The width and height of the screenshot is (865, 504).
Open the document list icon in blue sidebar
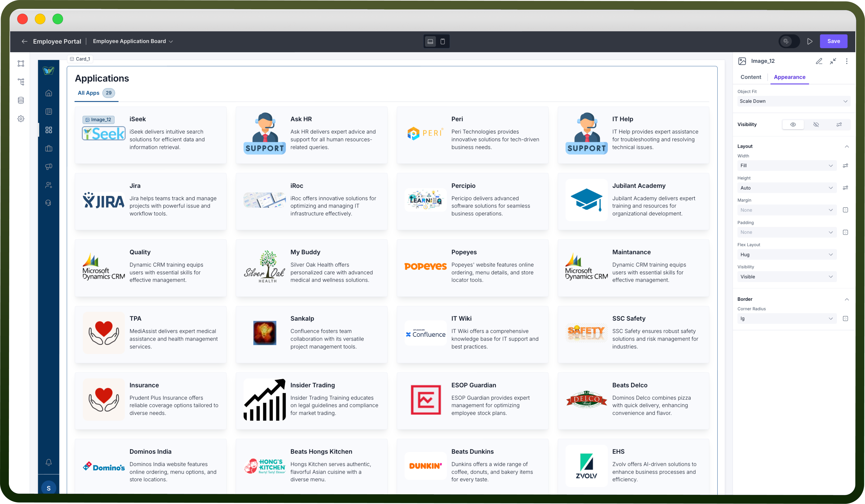[x=49, y=112]
